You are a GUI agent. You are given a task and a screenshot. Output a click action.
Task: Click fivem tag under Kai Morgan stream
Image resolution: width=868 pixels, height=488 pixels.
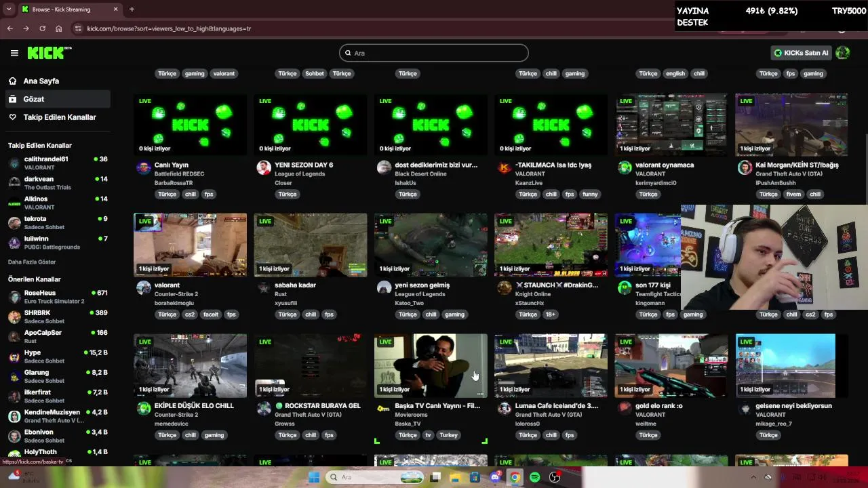793,194
